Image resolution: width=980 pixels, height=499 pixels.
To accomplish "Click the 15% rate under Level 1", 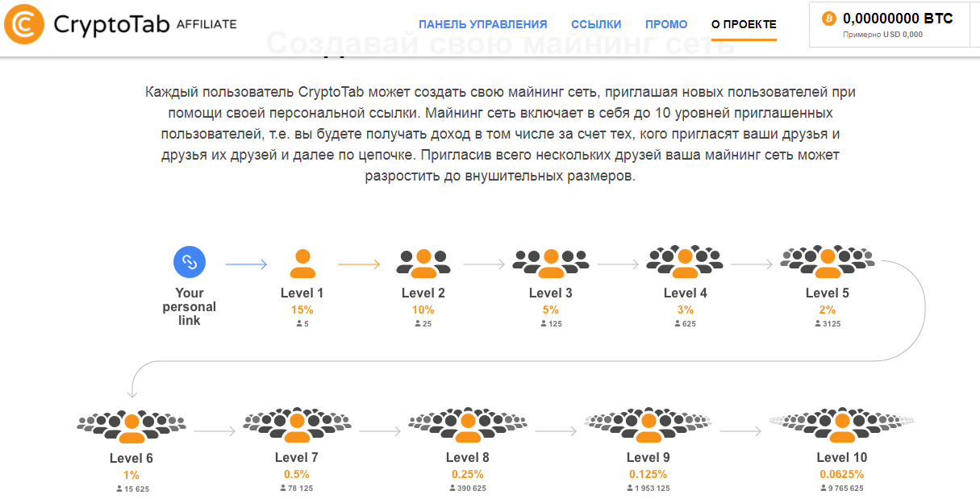I will tap(302, 309).
